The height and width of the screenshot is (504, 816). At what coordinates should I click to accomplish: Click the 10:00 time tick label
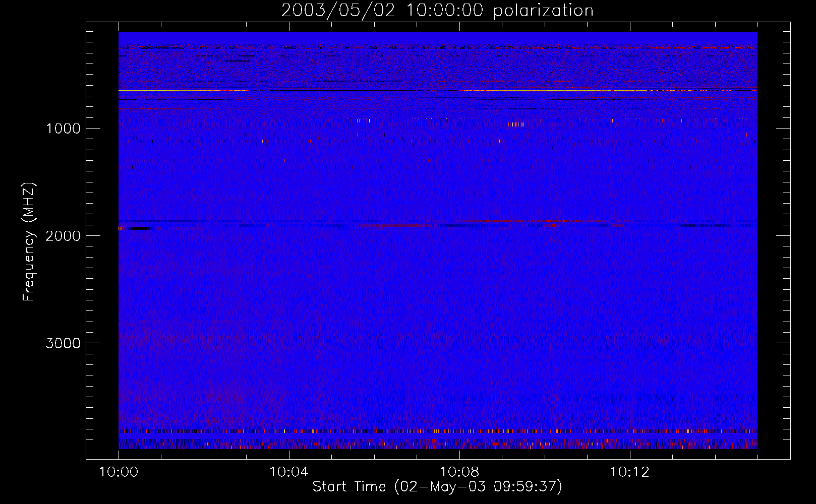[119, 472]
